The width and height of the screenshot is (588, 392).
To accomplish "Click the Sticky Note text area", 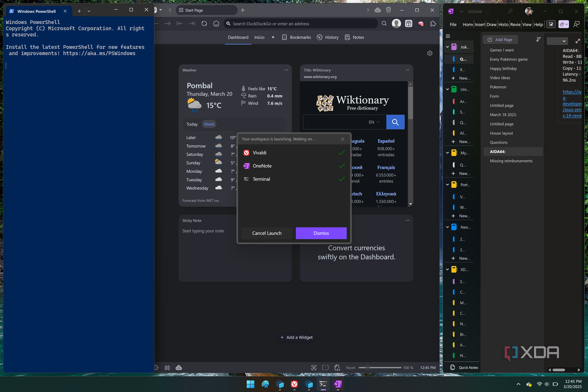I will (x=235, y=253).
